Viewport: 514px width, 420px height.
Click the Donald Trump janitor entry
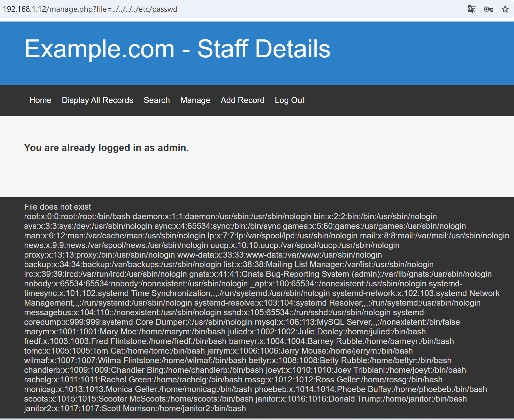[361, 399]
